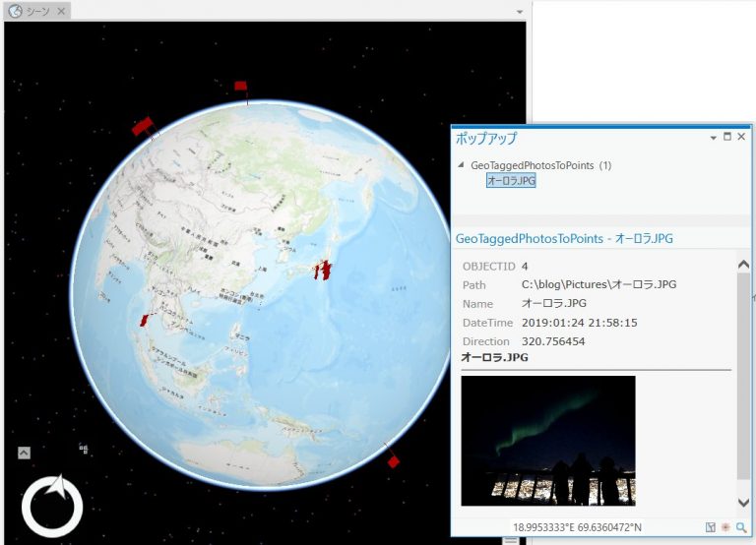Image resolution: width=756 pixels, height=545 pixels.
Task: Click the select feature icon in popup footer
Action: 710,527
